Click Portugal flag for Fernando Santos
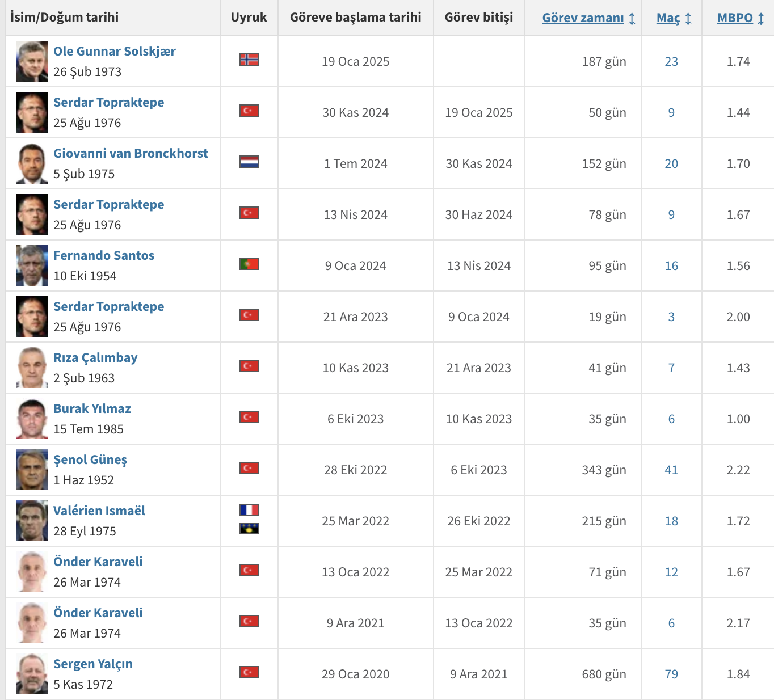 click(x=249, y=264)
